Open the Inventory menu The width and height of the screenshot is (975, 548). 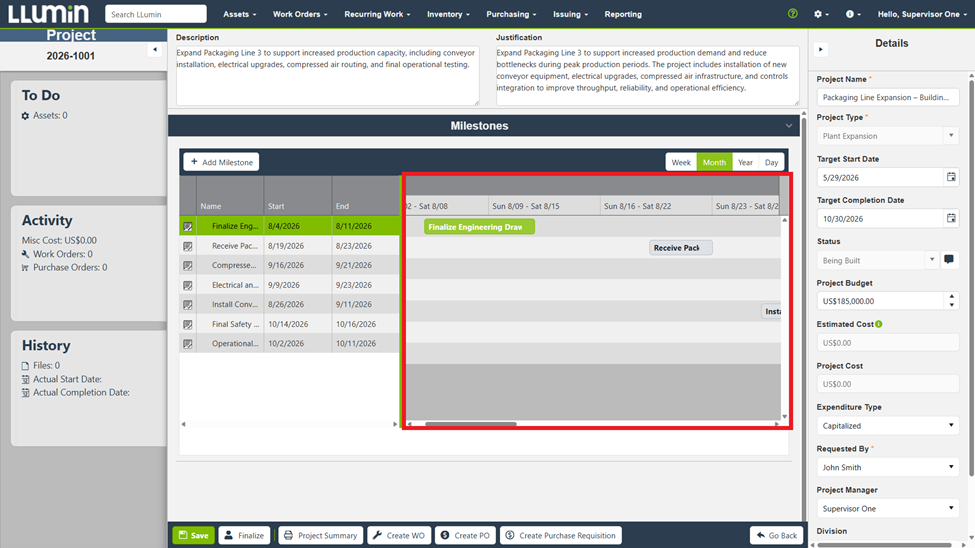point(448,14)
